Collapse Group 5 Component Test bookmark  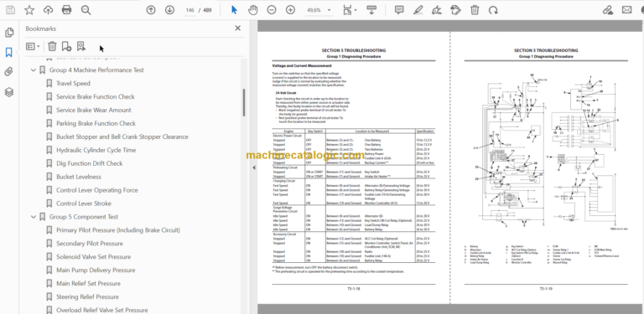coord(34,217)
